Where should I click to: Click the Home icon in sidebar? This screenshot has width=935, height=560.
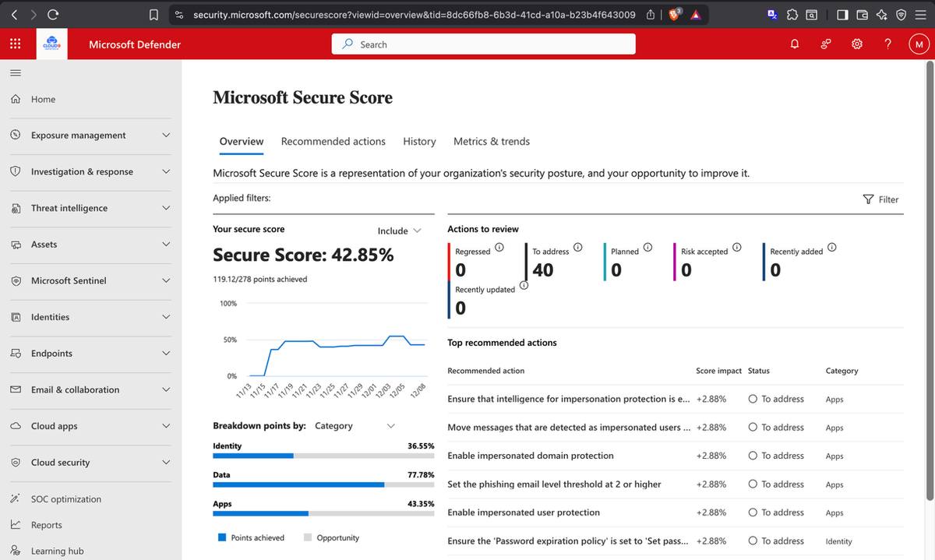(x=16, y=99)
